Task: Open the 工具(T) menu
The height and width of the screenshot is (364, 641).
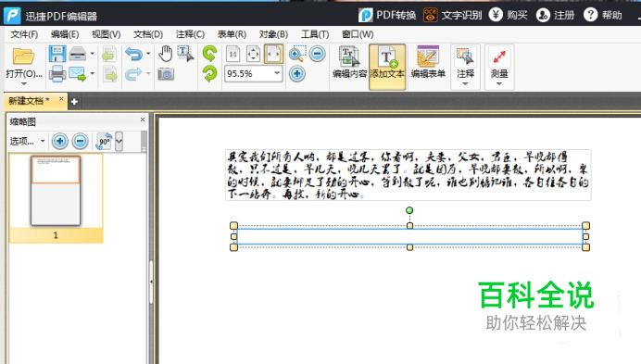Action: [315, 34]
